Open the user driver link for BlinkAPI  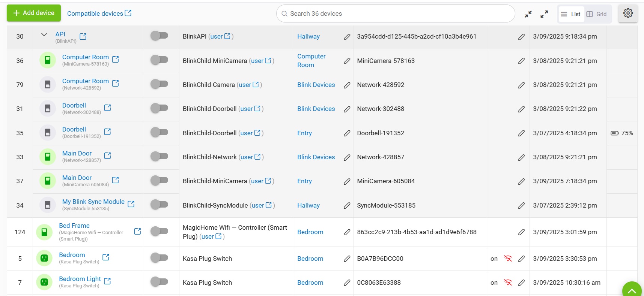(x=217, y=36)
